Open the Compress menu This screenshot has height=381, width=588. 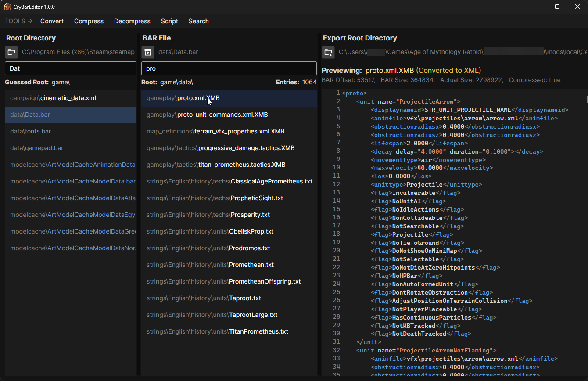[x=89, y=21]
